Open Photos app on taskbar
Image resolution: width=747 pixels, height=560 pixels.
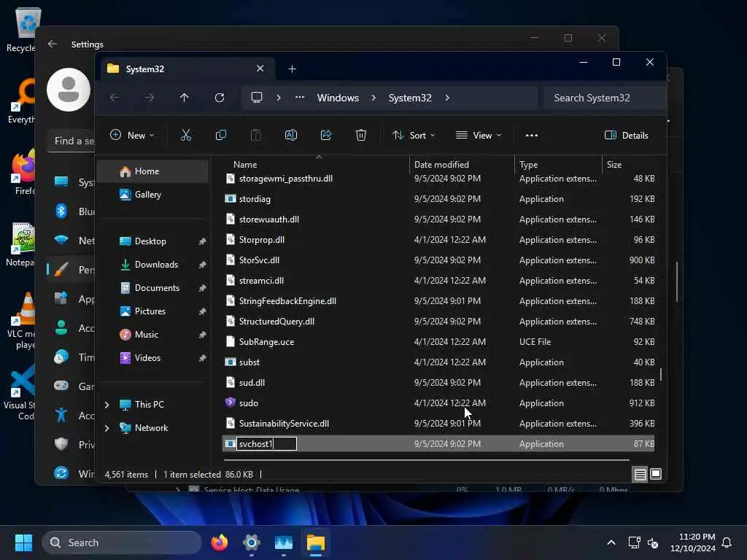click(284, 542)
